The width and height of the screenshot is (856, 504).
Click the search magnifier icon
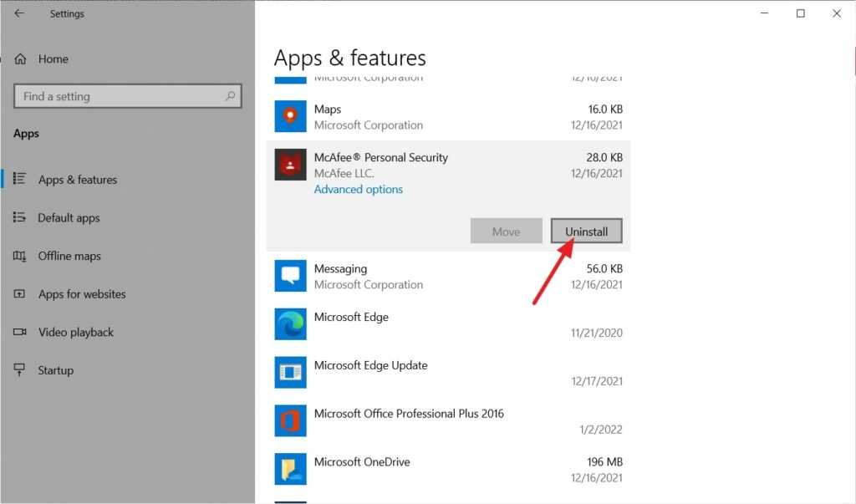click(230, 96)
